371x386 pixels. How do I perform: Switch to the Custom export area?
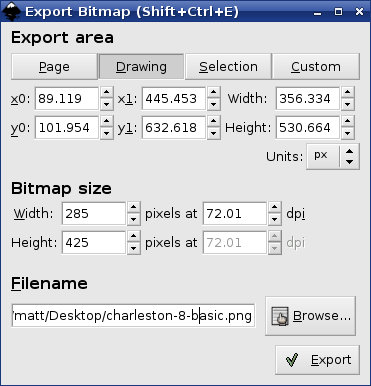(316, 67)
